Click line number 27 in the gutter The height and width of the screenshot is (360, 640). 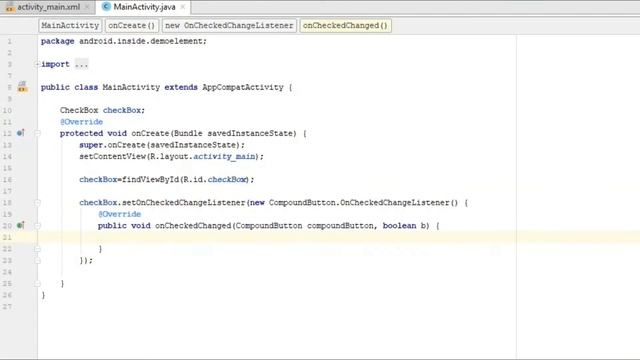pyautogui.click(x=7, y=307)
